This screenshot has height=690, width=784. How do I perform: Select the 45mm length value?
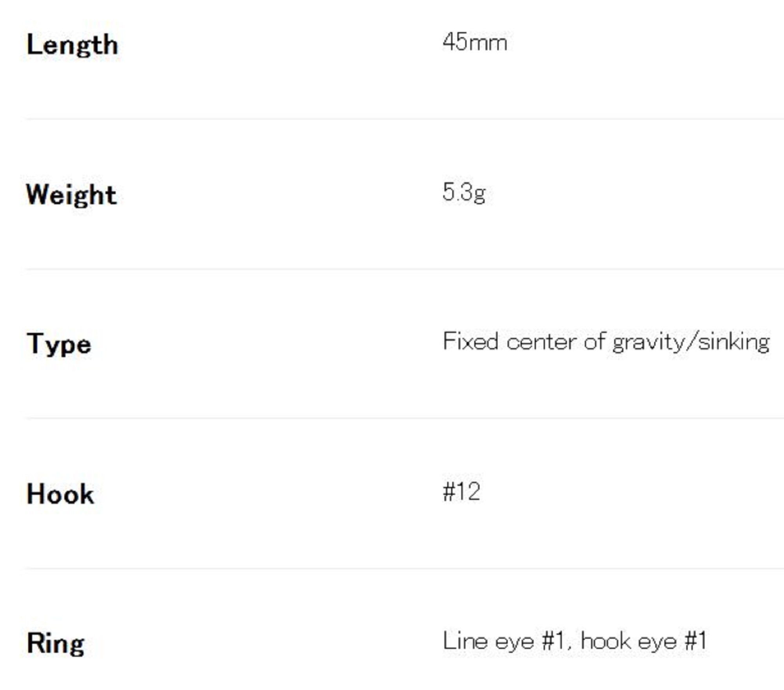474,42
